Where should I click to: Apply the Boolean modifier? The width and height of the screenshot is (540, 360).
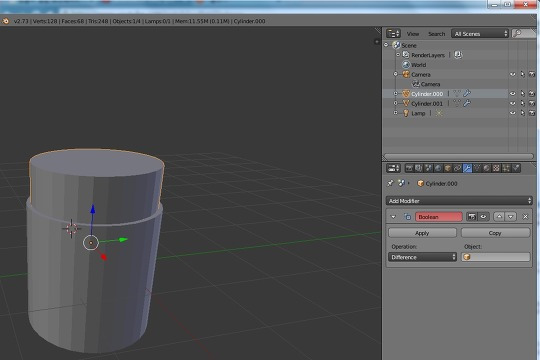pos(422,233)
